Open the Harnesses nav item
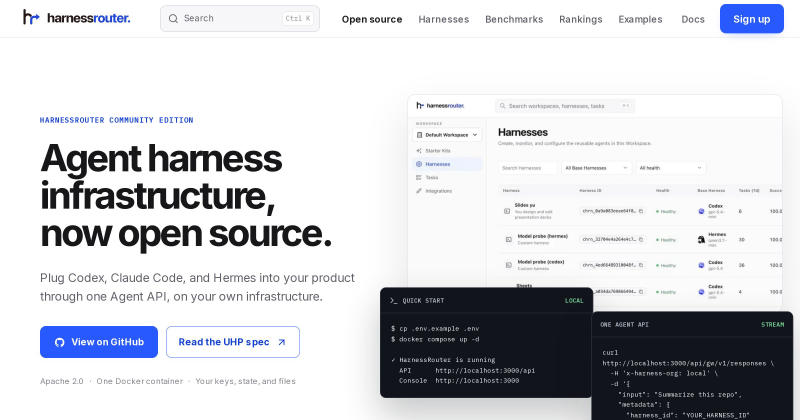This screenshot has height=420, width=800. tap(443, 19)
